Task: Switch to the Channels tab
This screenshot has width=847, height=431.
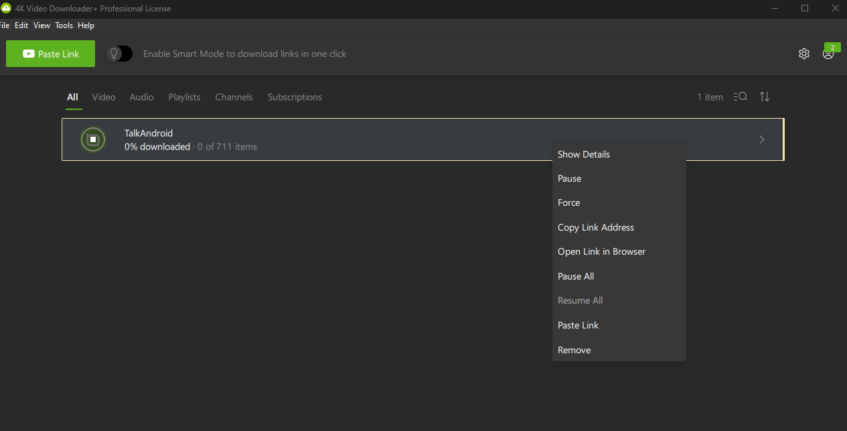Action: pos(234,97)
